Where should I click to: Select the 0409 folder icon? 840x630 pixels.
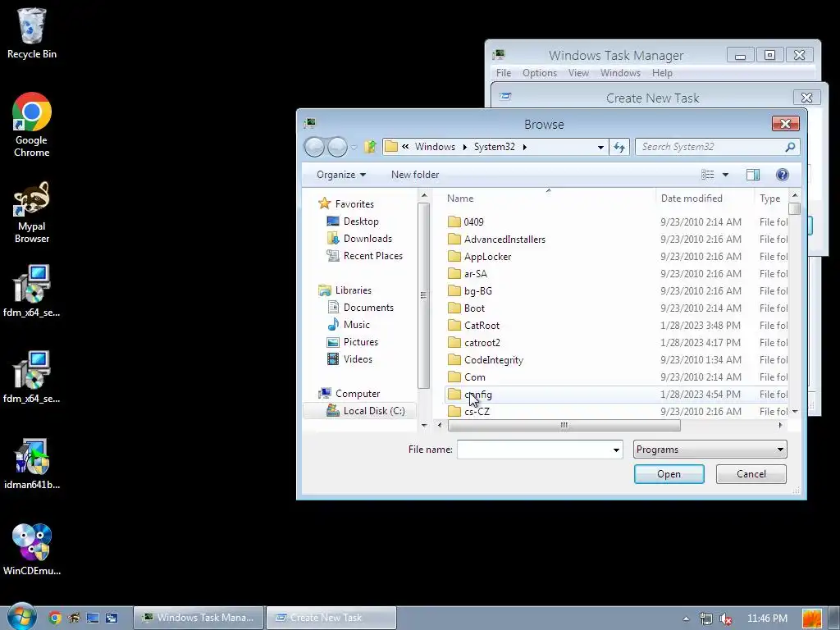[454, 221]
